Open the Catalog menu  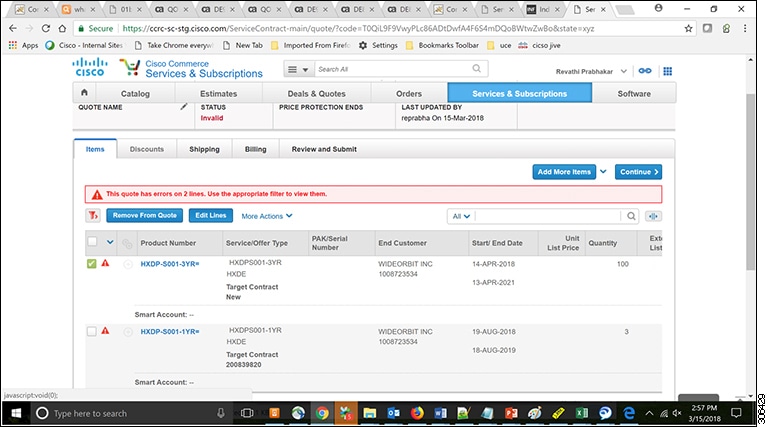tap(135, 94)
